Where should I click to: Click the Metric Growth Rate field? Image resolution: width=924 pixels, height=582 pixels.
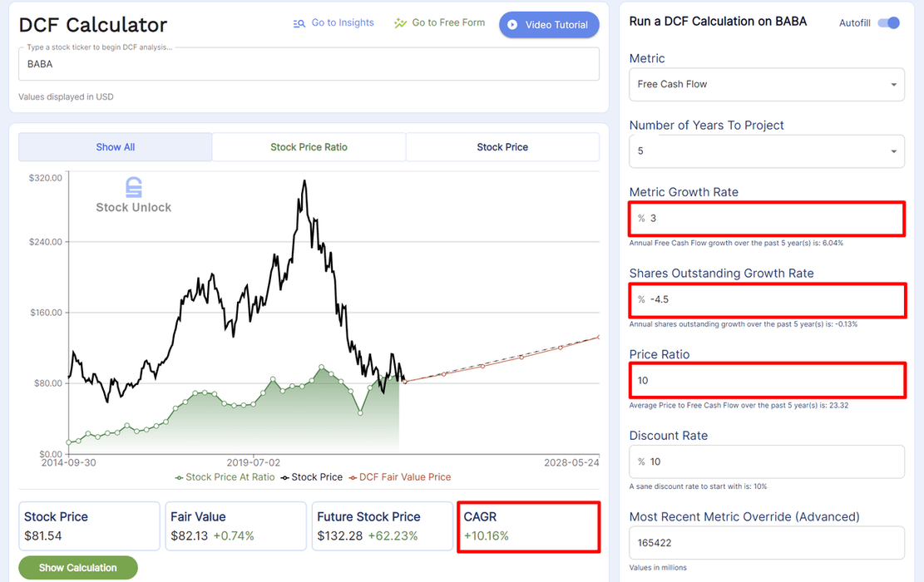coord(773,218)
